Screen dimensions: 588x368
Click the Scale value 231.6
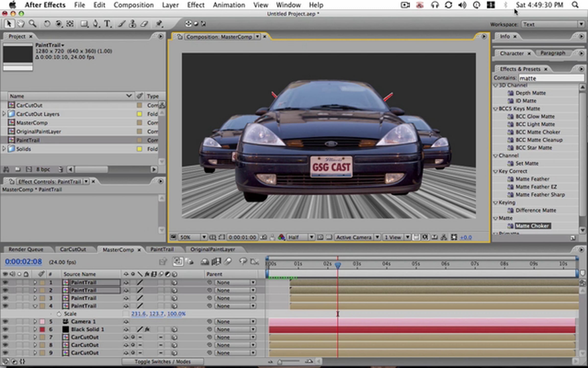(139, 314)
